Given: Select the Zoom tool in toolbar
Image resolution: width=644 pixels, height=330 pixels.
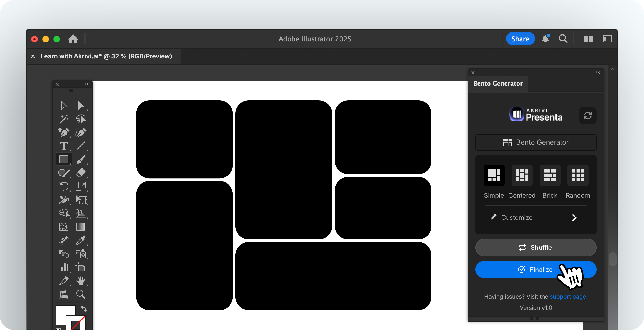Looking at the screenshot, I should tap(81, 294).
